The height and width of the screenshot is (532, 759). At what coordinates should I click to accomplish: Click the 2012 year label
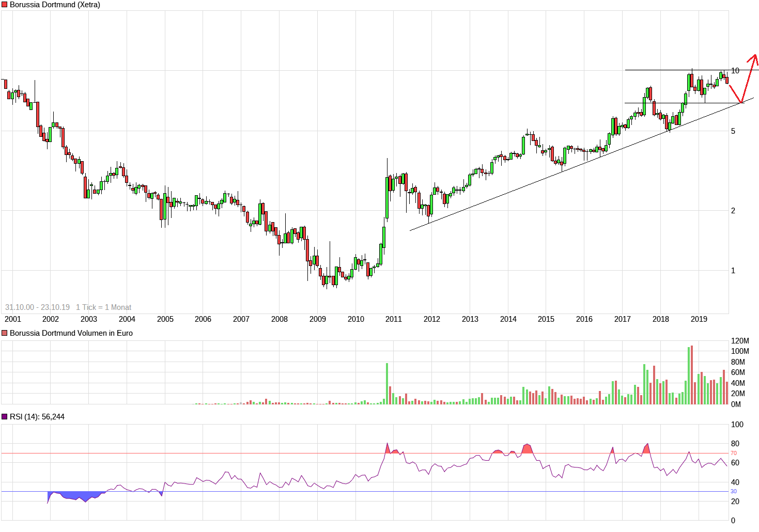coord(432,319)
